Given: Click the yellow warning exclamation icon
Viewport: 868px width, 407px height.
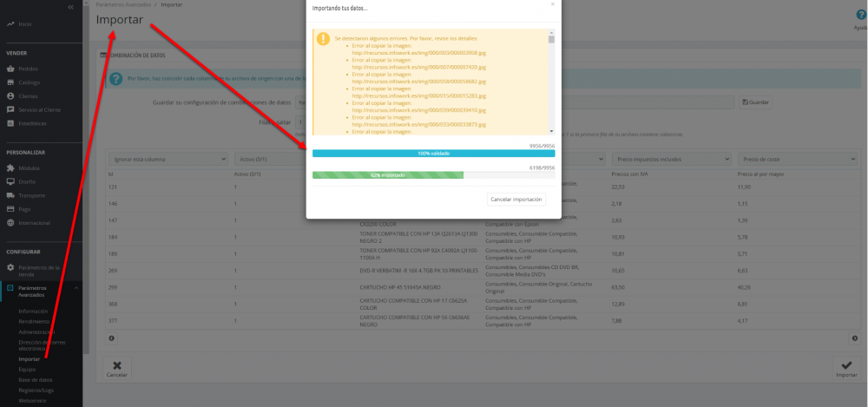Looking at the screenshot, I should [323, 39].
